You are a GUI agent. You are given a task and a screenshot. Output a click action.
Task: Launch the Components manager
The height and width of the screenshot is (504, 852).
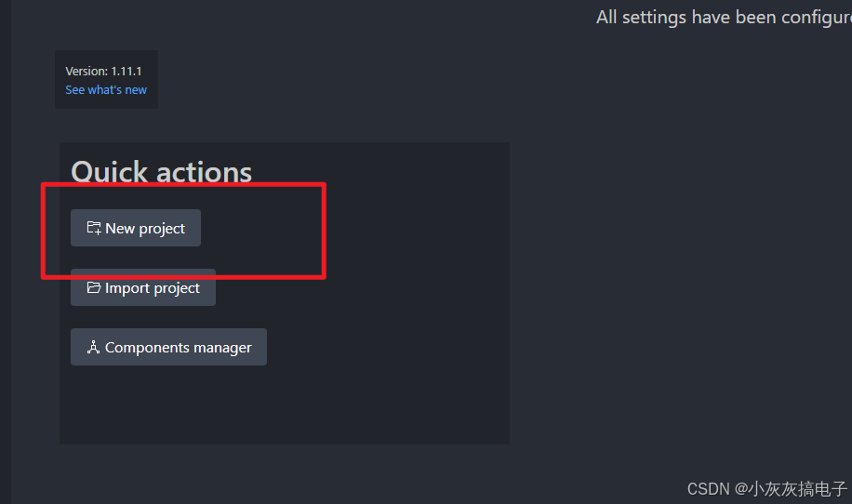[169, 347]
